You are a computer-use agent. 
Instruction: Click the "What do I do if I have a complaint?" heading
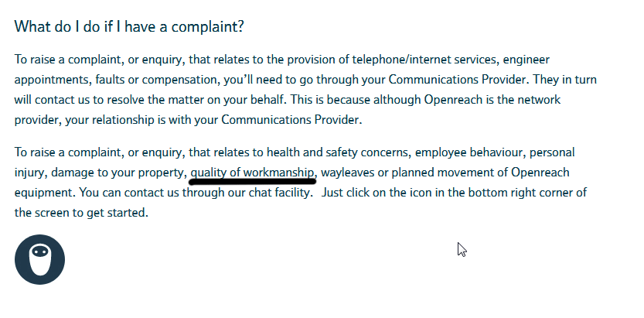129,26
